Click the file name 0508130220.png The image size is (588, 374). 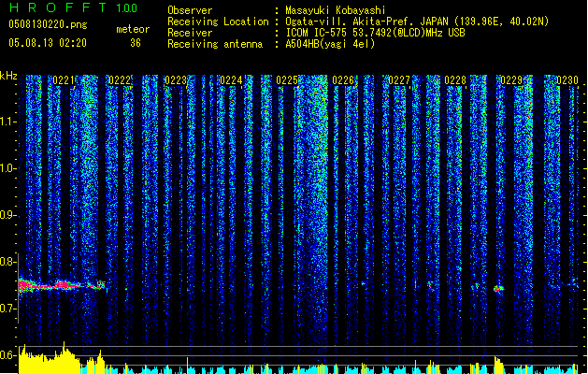click(48, 24)
